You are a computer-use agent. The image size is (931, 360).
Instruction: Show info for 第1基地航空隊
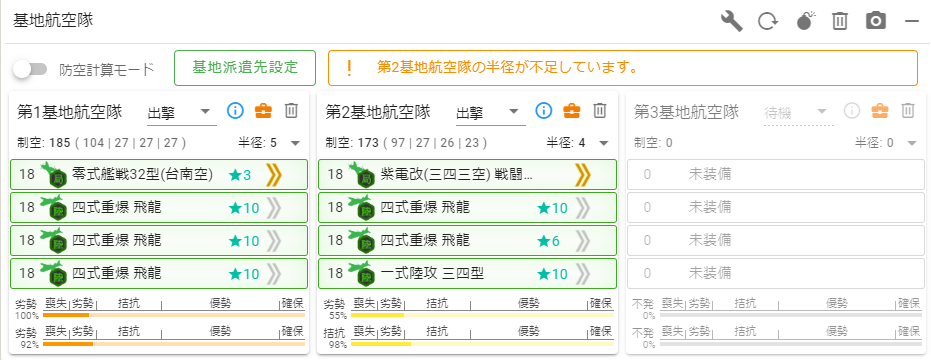click(x=236, y=110)
